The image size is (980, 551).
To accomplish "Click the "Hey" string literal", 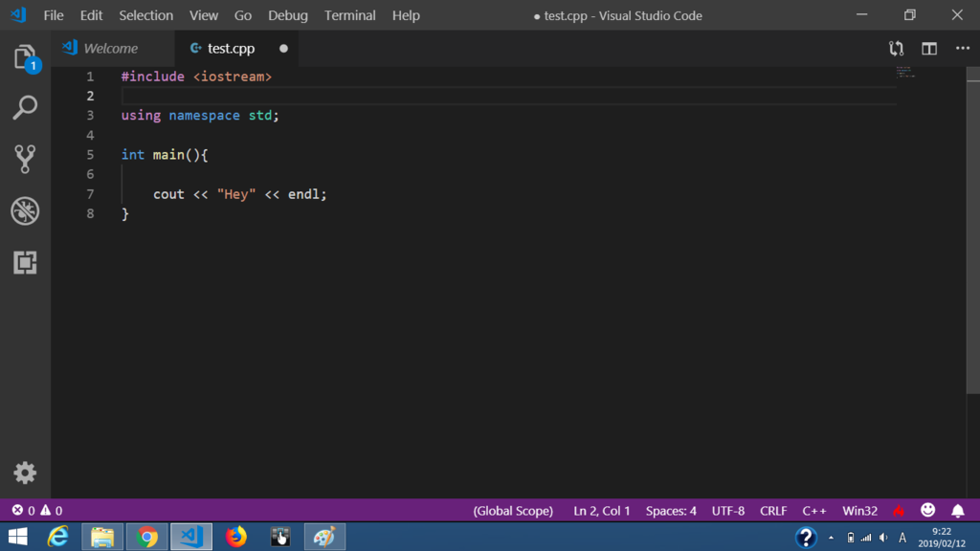I will pyautogui.click(x=236, y=194).
